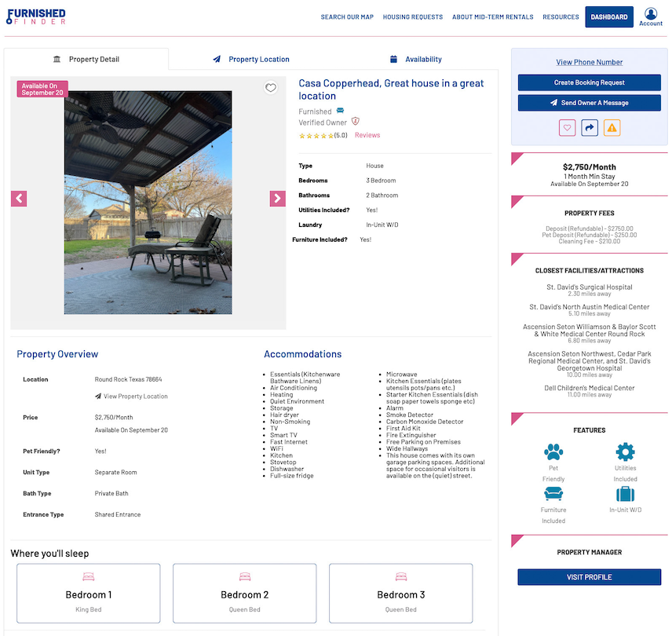Click the In-Unit W/D suitcase icon
The width and height of the screenshot is (672, 636).
(625, 494)
